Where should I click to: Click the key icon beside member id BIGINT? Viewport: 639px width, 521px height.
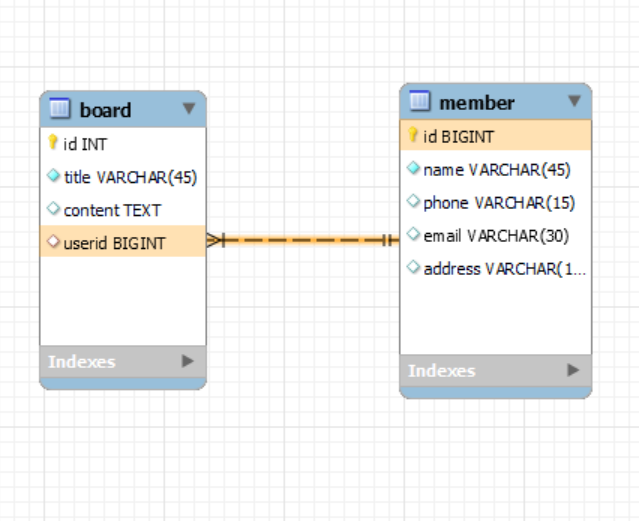(x=412, y=136)
